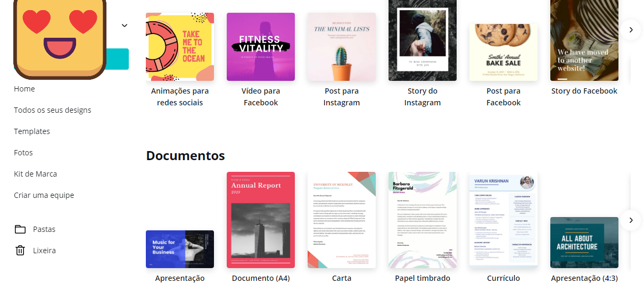The width and height of the screenshot is (644, 308).
Task: Expand the account chevron beside avatar
Action: (x=125, y=25)
